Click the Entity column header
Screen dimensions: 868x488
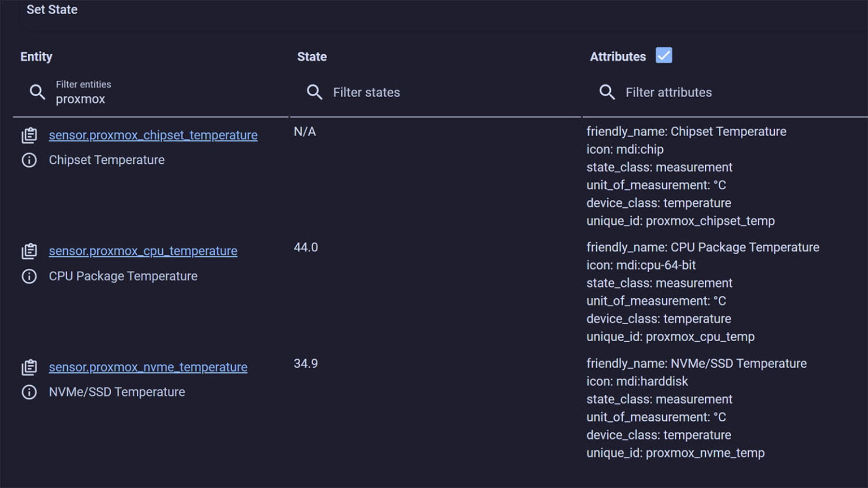[36, 56]
